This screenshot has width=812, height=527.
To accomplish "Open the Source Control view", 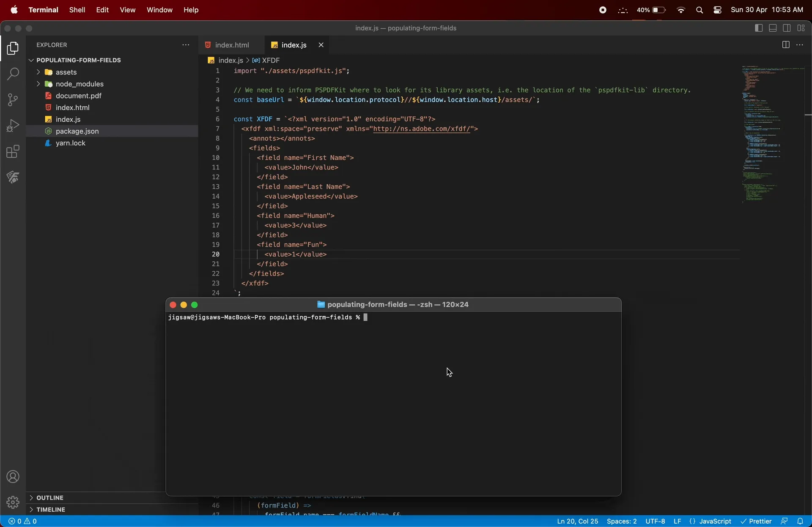I will (x=13, y=100).
